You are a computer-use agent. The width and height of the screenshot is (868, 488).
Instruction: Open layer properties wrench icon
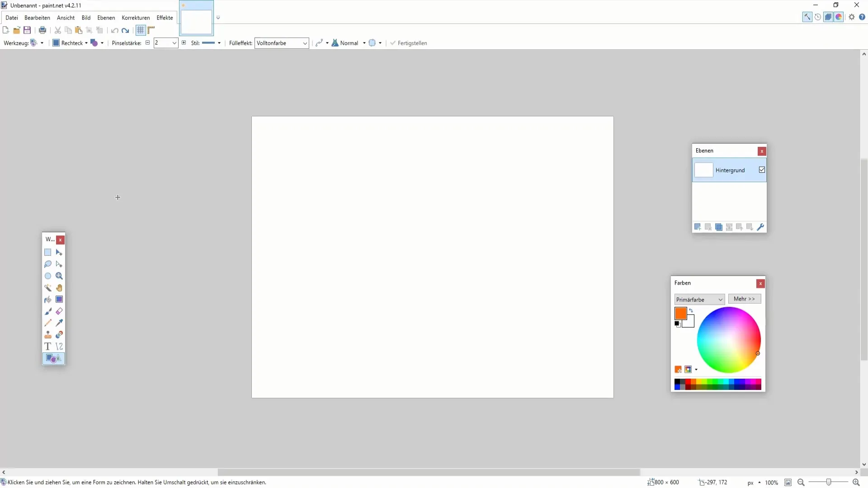[x=760, y=227]
